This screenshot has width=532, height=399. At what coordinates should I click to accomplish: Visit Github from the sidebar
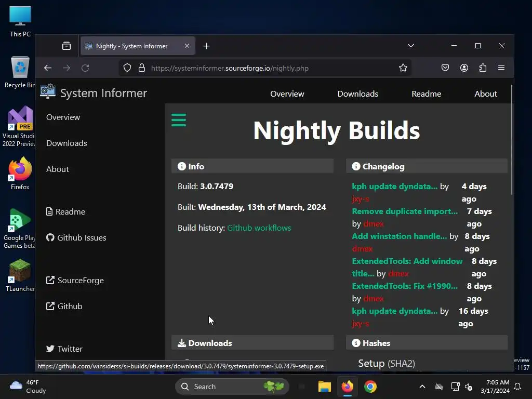click(64, 307)
